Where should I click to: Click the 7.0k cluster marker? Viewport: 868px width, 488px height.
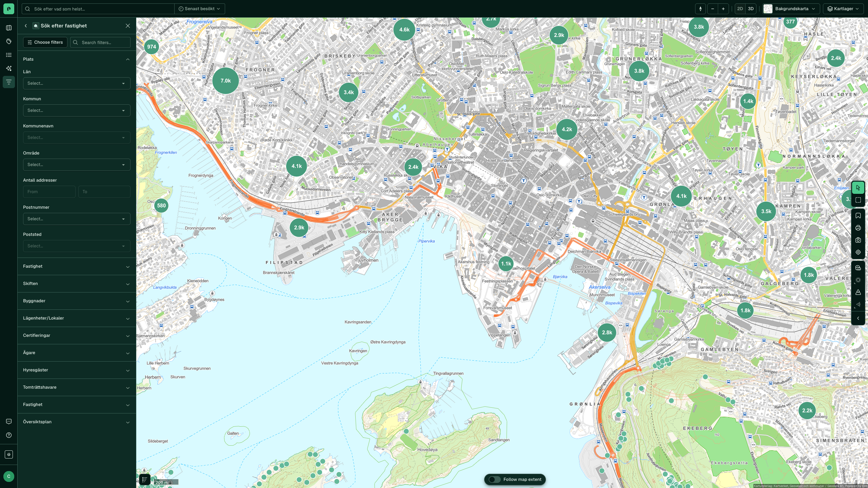(x=225, y=81)
